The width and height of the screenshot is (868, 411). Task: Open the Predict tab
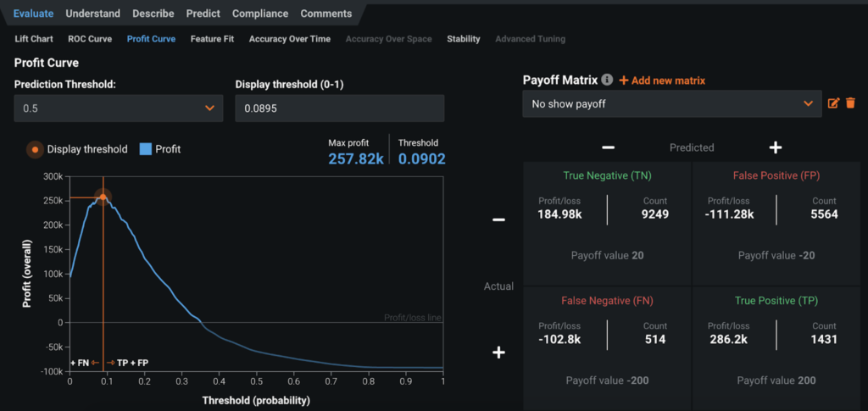[x=203, y=14]
